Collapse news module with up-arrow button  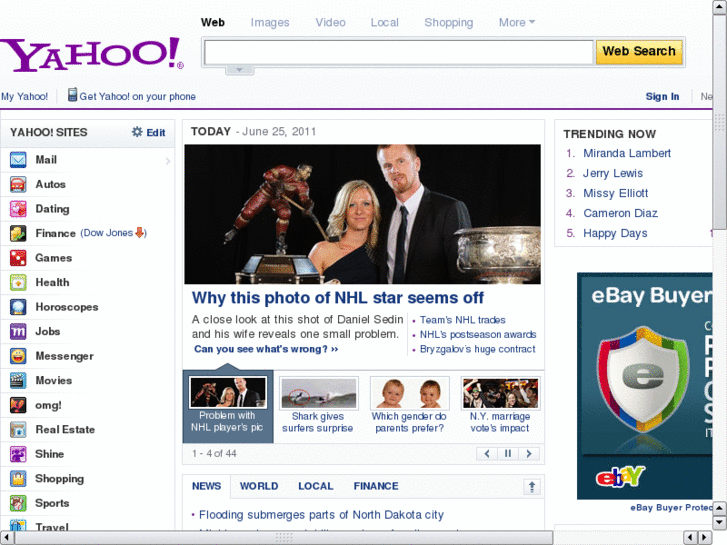pyautogui.click(x=532, y=487)
